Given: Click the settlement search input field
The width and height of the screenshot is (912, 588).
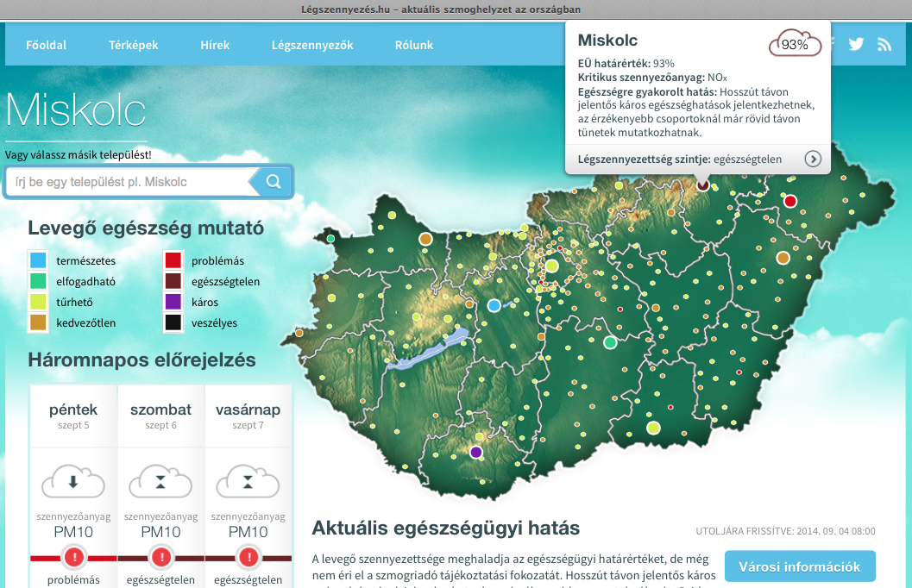Looking at the screenshot, I should [x=128, y=182].
